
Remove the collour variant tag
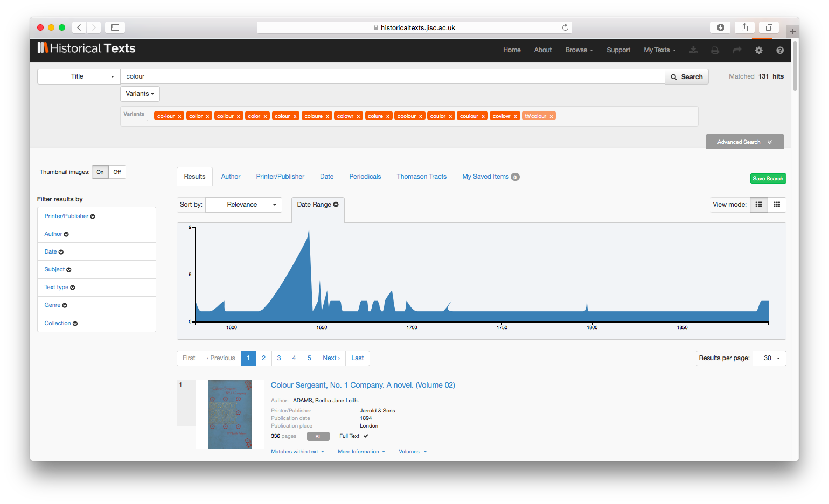(238, 116)
